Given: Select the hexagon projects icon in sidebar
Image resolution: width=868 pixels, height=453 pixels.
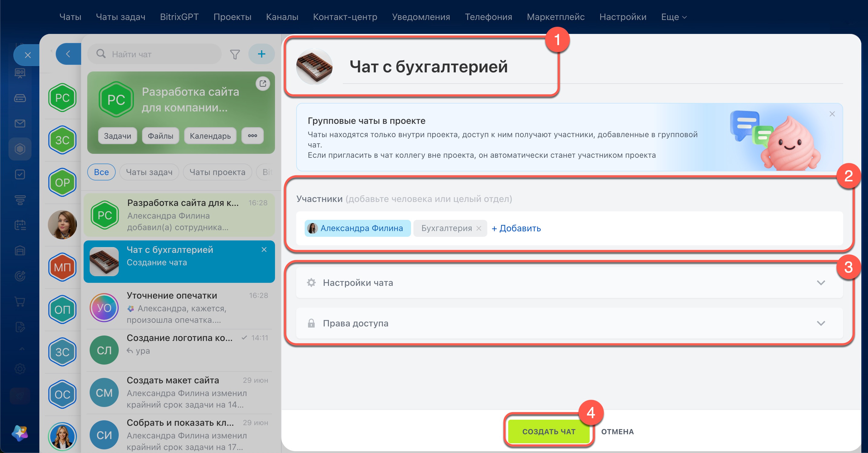Looking at the screenshot, I should [x=20, y=149].
